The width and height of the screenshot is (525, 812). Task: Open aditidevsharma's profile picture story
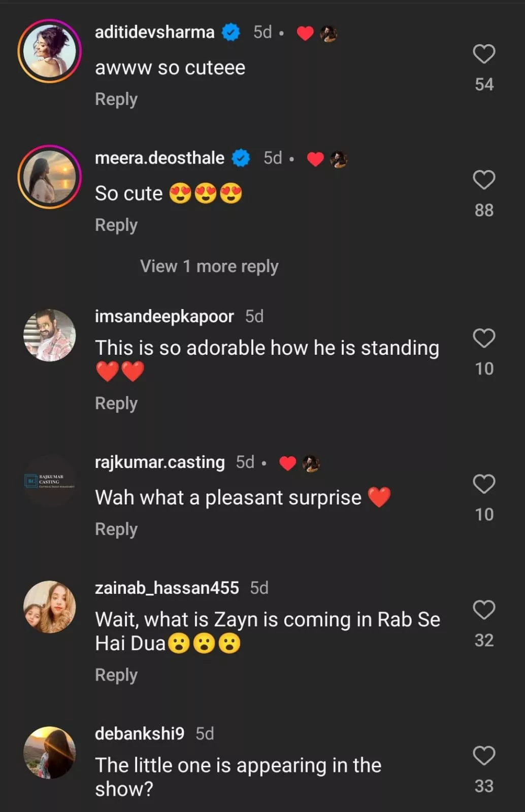coord(50,51)
